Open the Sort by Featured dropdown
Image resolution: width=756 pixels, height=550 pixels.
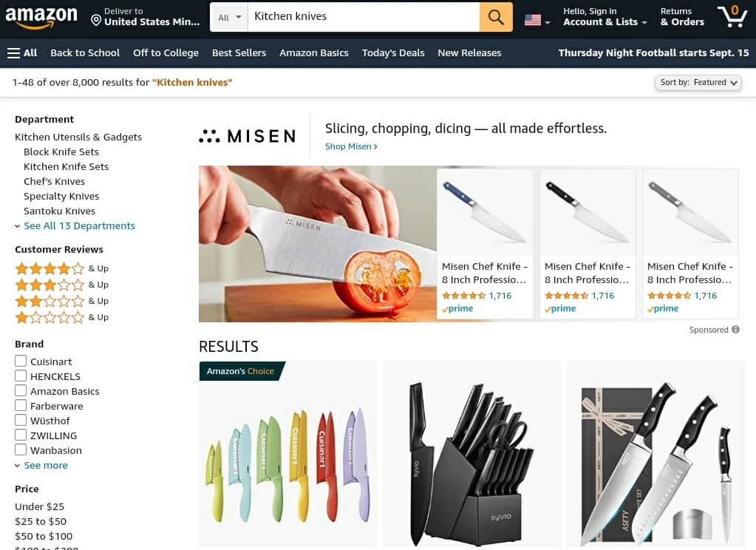tap(698, 83)
